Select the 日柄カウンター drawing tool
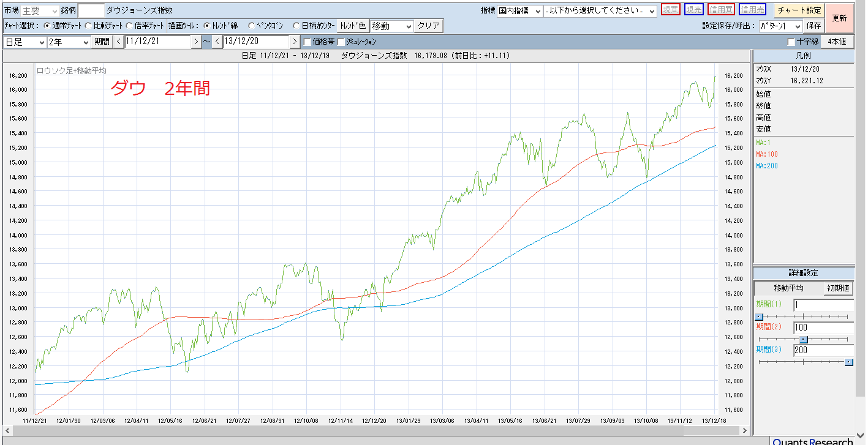 click(x=297, y=26)
